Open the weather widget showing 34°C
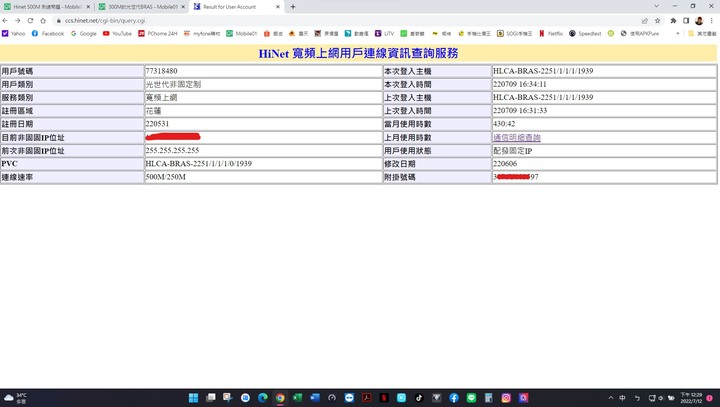This screenshot has width=720, height=407. point(15,398)
